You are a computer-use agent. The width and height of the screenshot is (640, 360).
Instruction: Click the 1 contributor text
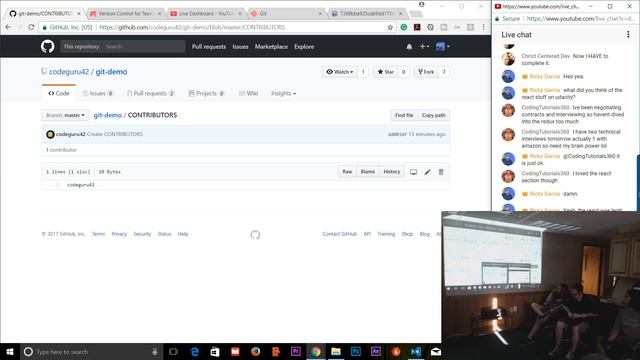click(x=61, y=150)
